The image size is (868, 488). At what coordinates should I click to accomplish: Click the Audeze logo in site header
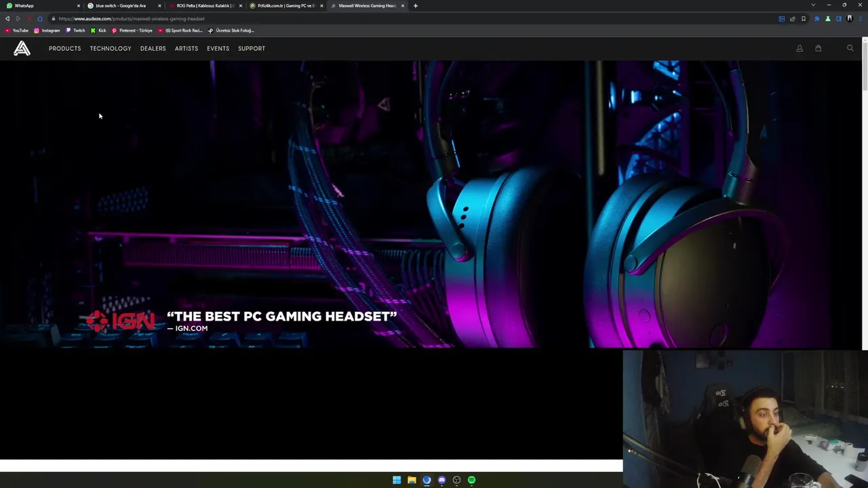pos(22,48)
